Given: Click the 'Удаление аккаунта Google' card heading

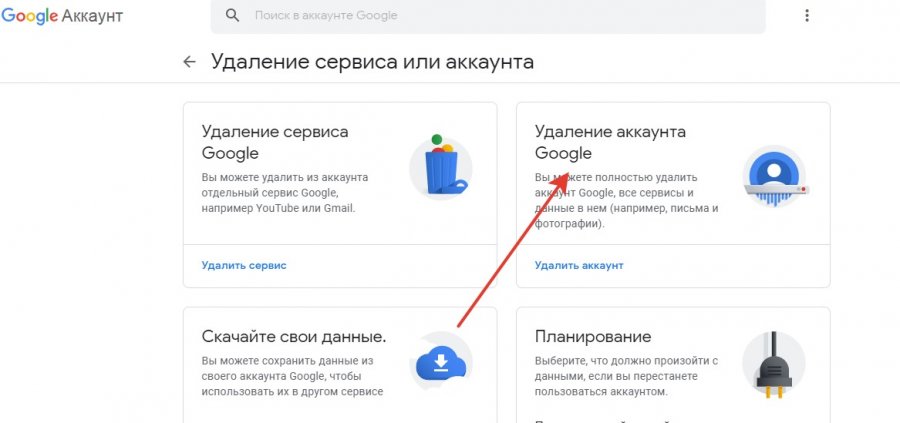Looking at the screenshot, I should (610, 142).
